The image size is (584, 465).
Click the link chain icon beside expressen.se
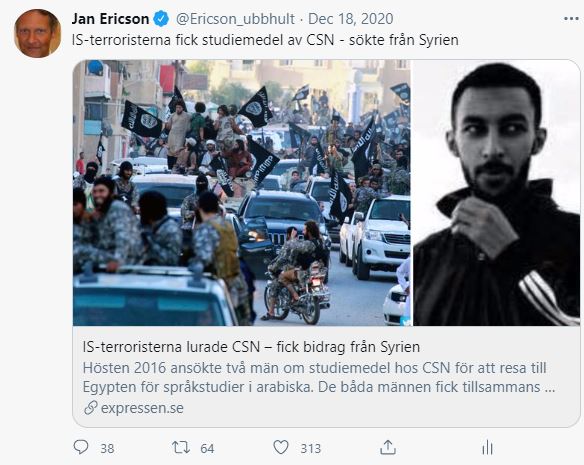click(91, 408)
